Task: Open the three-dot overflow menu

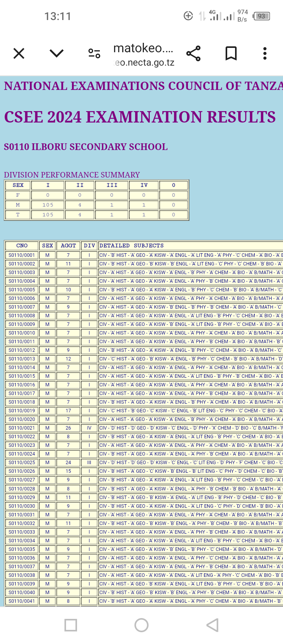Action: 265,53
